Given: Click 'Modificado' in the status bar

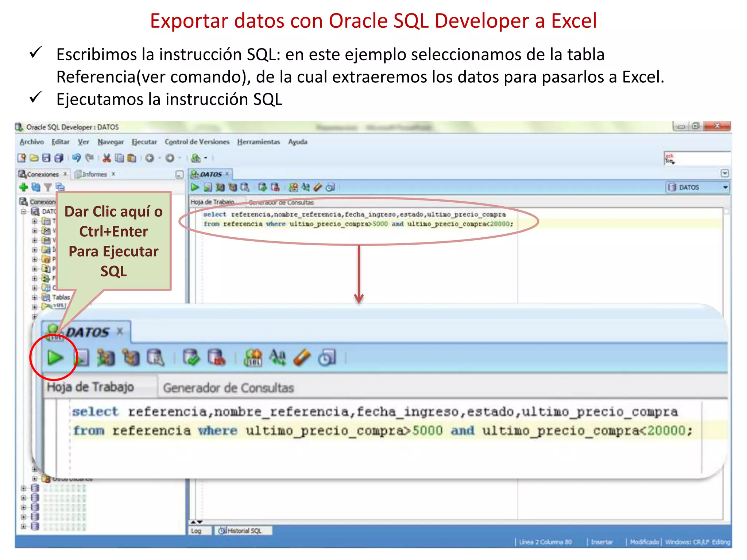Looking at the screenshot, I should [645, 542].
